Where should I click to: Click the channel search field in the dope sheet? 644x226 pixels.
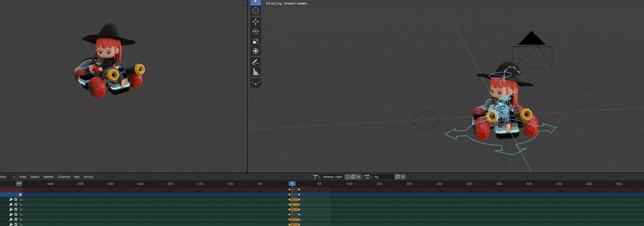click(x=8, y=184)
